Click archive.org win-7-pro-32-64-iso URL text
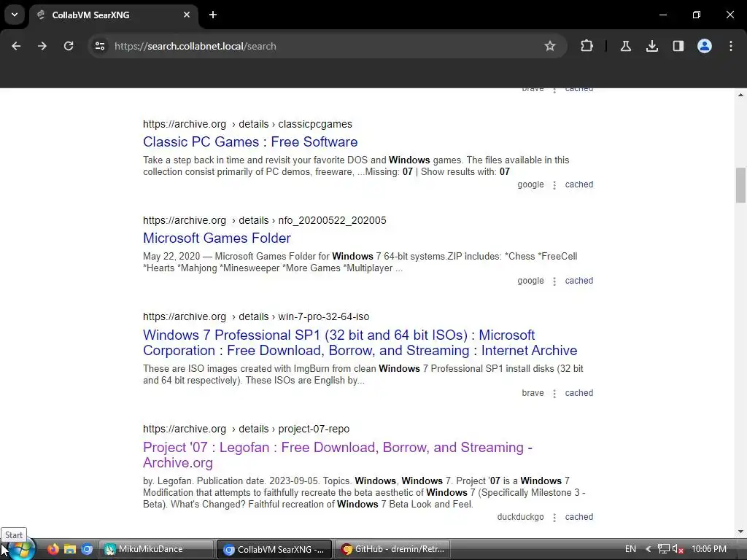747x560 pixels. [256, 316]
